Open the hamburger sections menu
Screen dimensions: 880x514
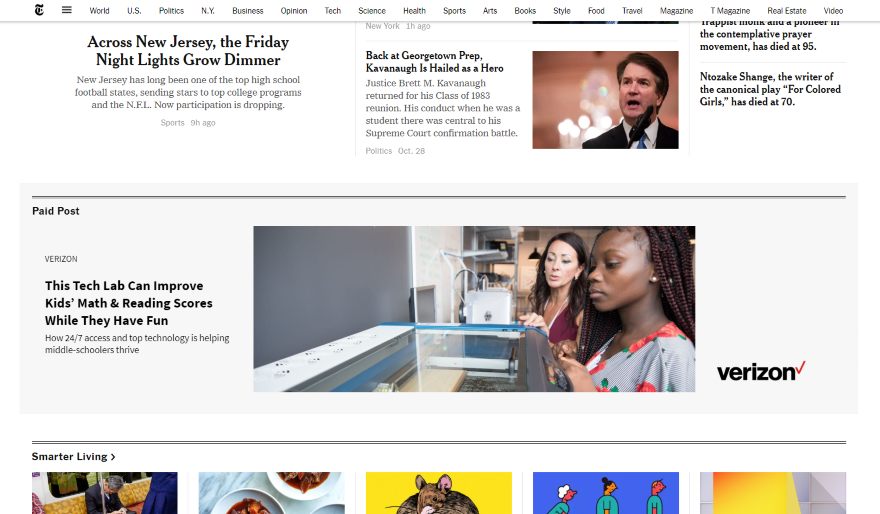pos(66,10)
